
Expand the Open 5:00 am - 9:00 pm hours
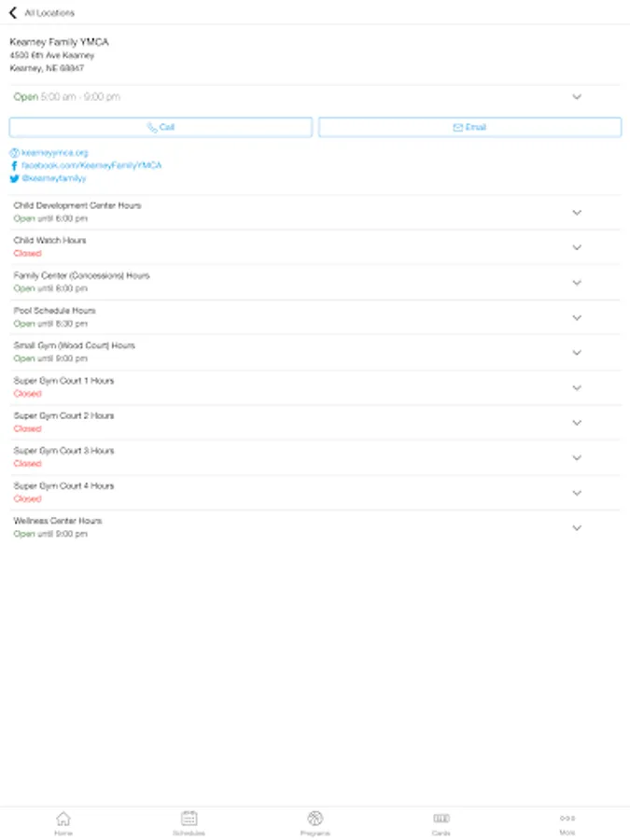click(x=577, y=97)
